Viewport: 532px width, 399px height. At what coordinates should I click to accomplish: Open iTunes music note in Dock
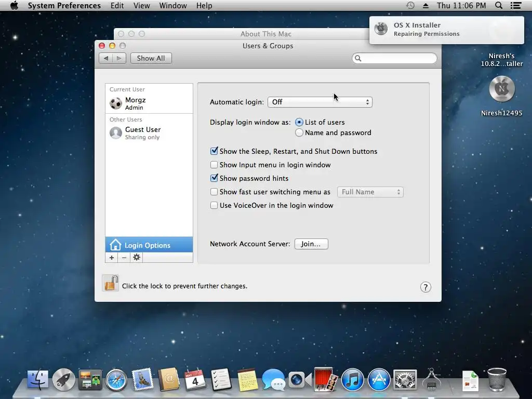pyautogui.click(x=353, y=380)
